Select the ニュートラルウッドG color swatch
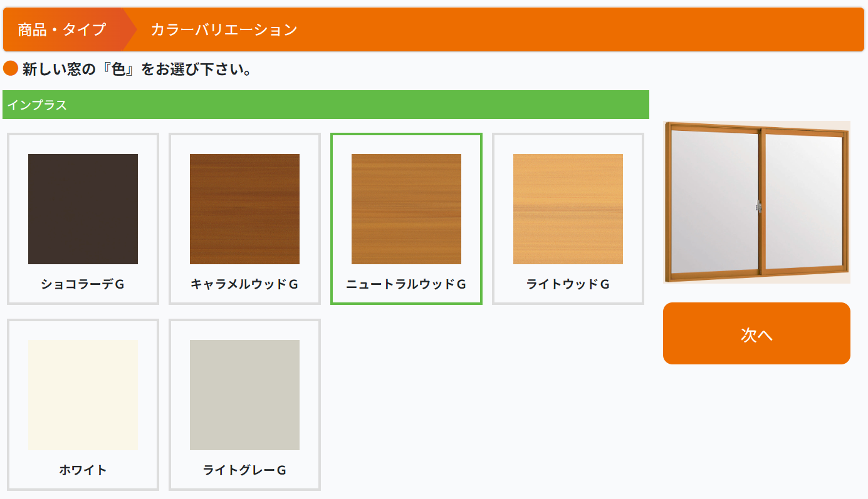 tap(406, 208)
